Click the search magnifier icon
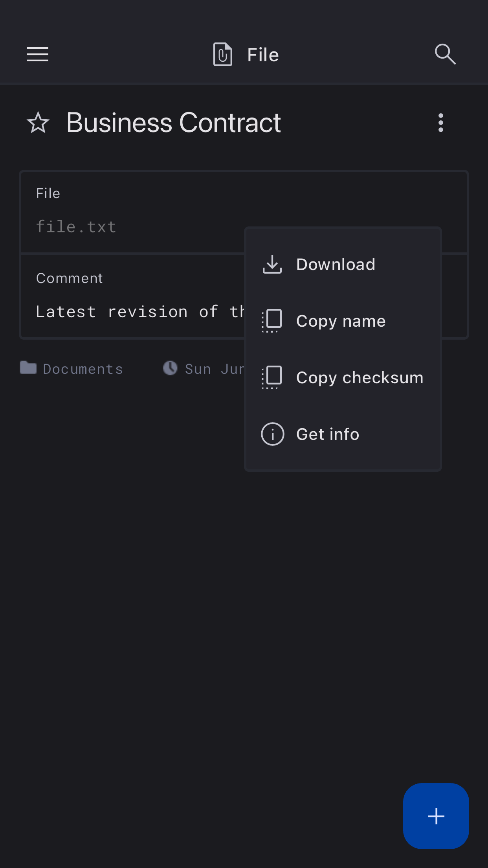This screenshot has height=868, width=488. coord(445,54)
